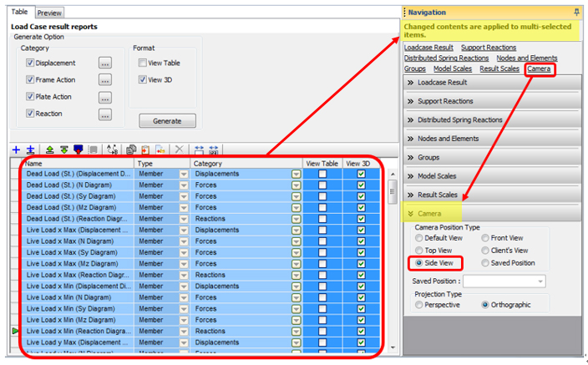Image resolution: width=588 pixels, height=365 pixels.
Task: Toggle the Frame Action category checkbox
Action: tap(30, 79)
